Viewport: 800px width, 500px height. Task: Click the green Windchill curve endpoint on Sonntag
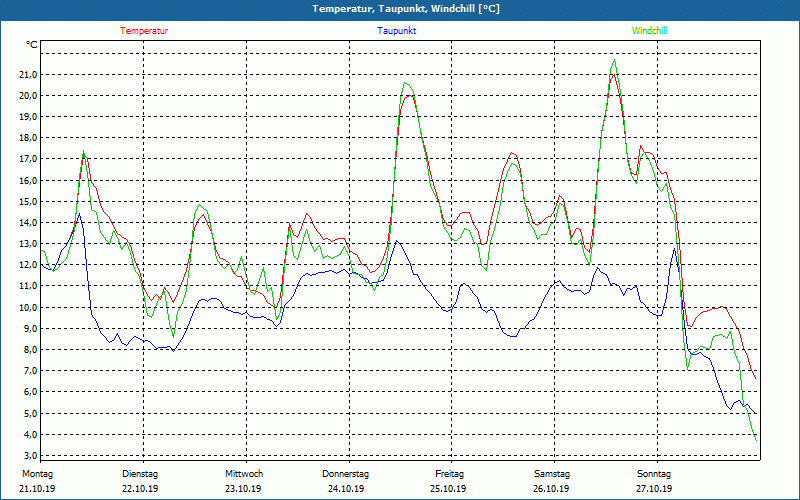tap(756, 440)
